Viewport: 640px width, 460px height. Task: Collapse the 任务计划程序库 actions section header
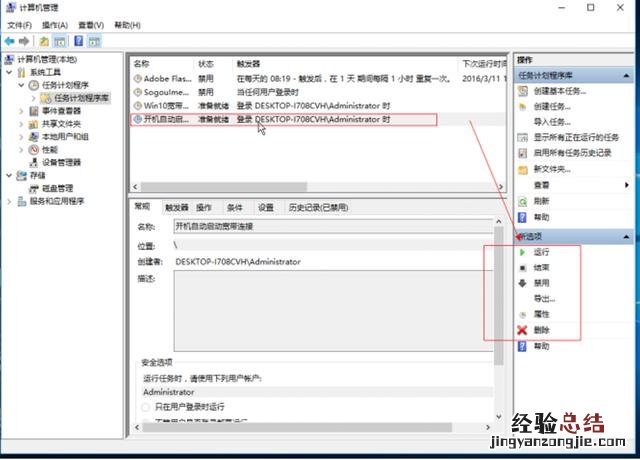pos(626,75)
